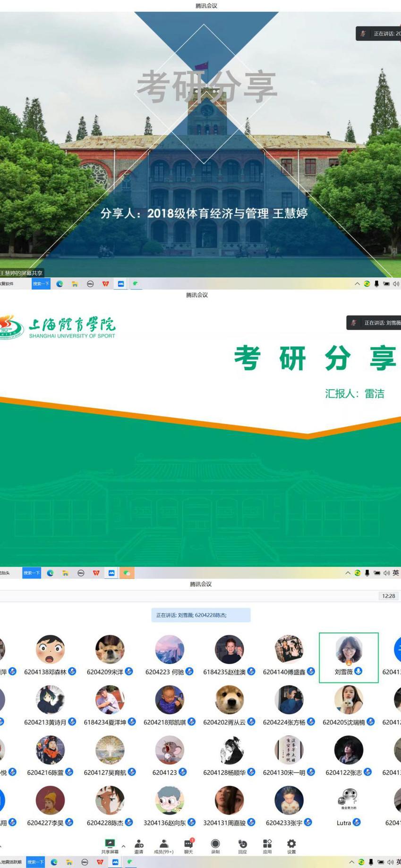Viewport: 401px width, 868px height.
Task: Click the 正在讲话: 刘雪薇; 6204228陈杰 banner
Action: pyautogui.click(x=201, y=615)
